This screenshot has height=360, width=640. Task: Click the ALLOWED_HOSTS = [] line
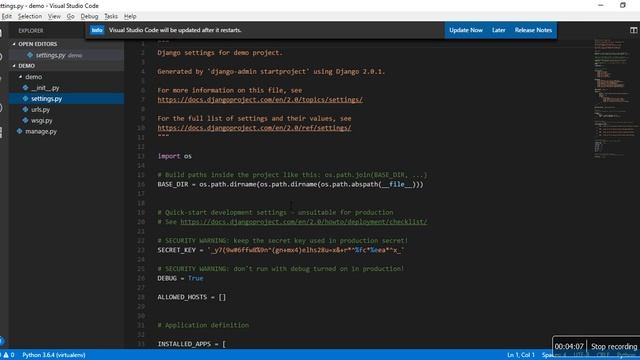tap(191, 297)
